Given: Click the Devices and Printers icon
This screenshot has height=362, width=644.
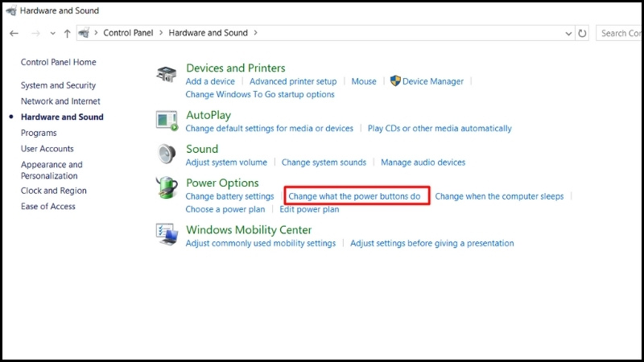Looking at the screenshot, I should click(167, 74).
